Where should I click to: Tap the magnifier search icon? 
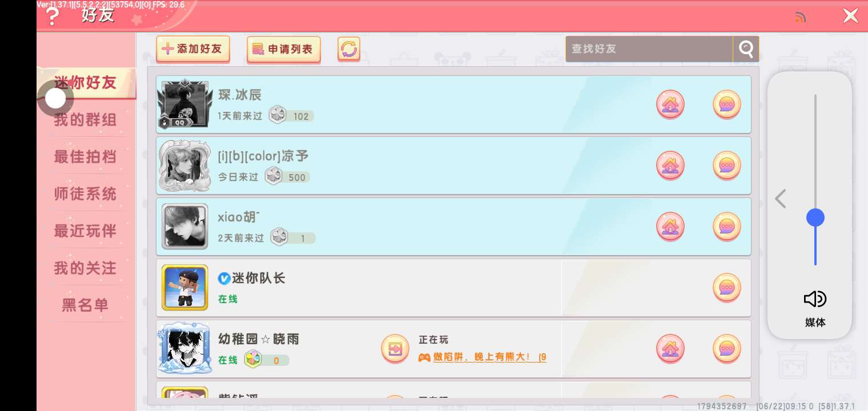[x=746, y=49]
